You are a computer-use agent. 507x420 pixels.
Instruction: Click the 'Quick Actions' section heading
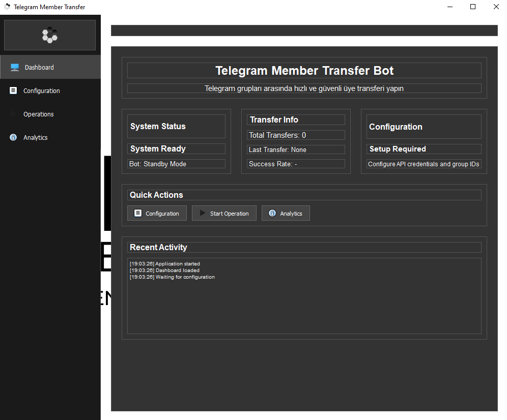click(x=156, y=195)
